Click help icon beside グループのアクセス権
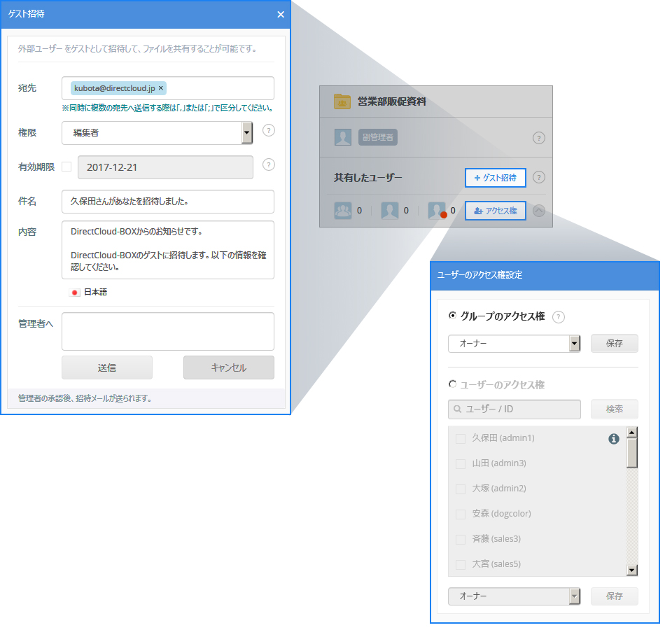The width and height of the screenshot is (672, 630). 558,317
